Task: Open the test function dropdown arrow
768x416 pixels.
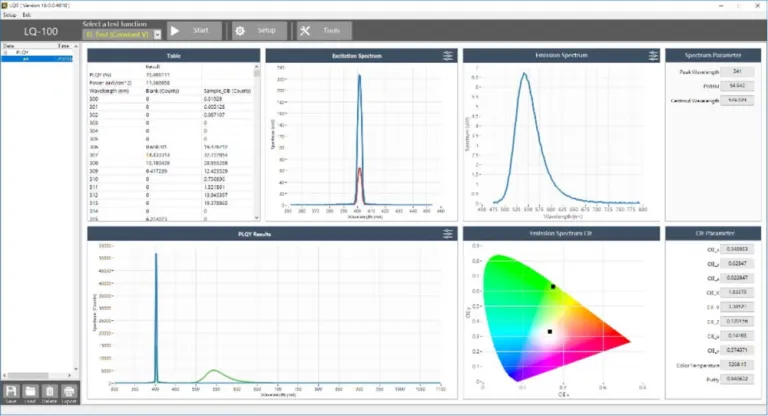Action: click(x=157, y=34)
